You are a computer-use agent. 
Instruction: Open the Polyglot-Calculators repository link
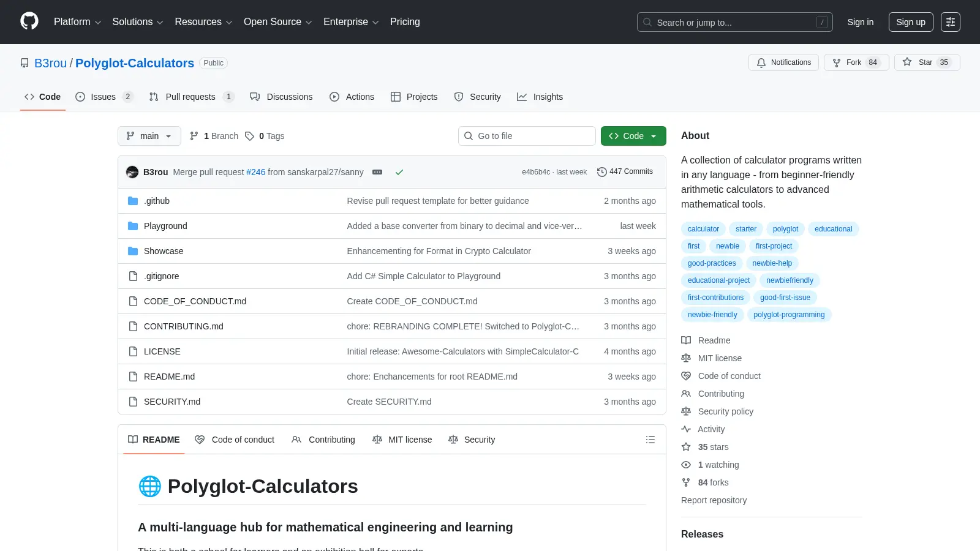click(x=135, y=63)
